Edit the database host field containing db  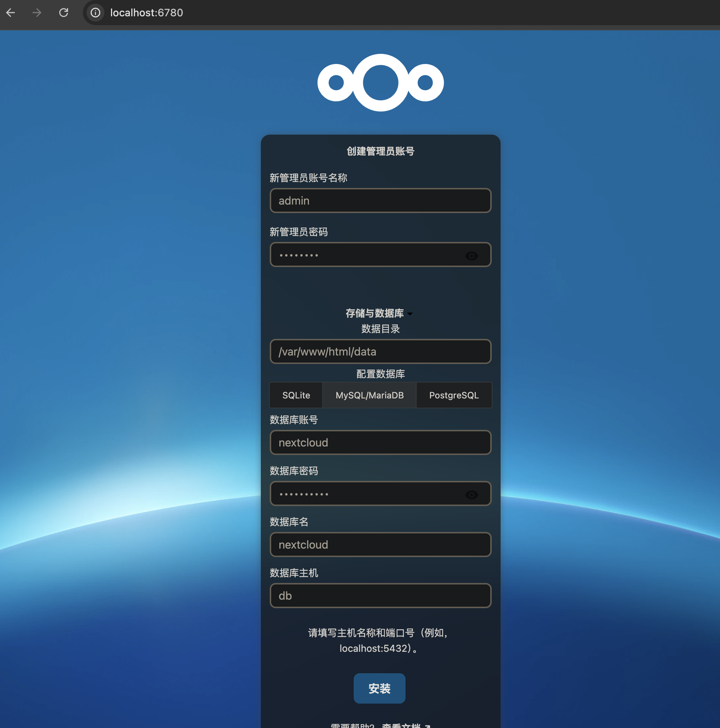(380, 595)
